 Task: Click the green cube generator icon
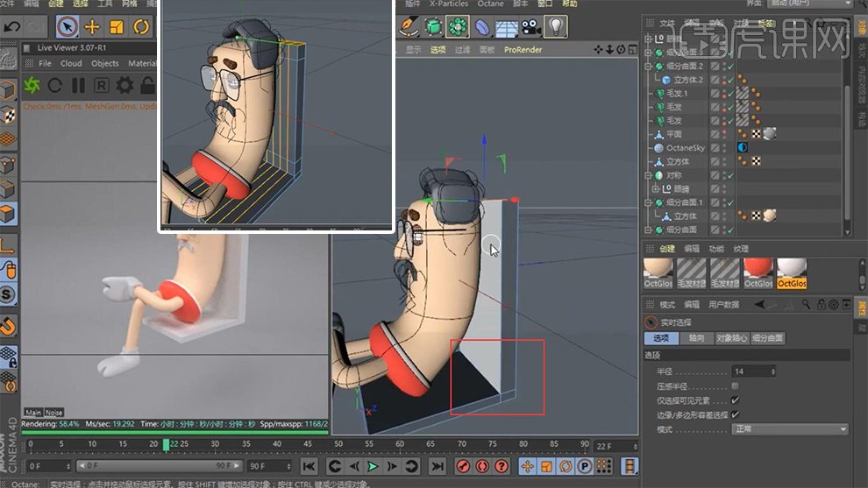[x=433, y=26]
